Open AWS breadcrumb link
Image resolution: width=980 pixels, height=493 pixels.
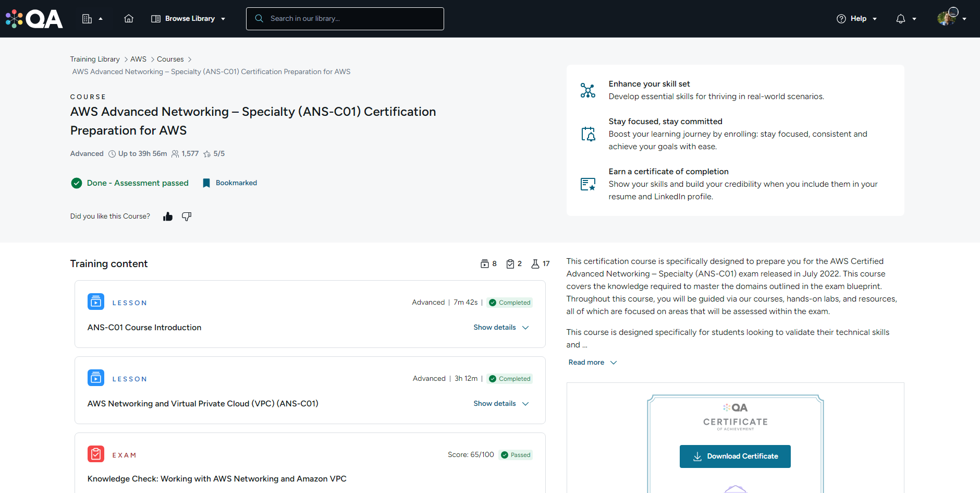[x=138, y=59]
